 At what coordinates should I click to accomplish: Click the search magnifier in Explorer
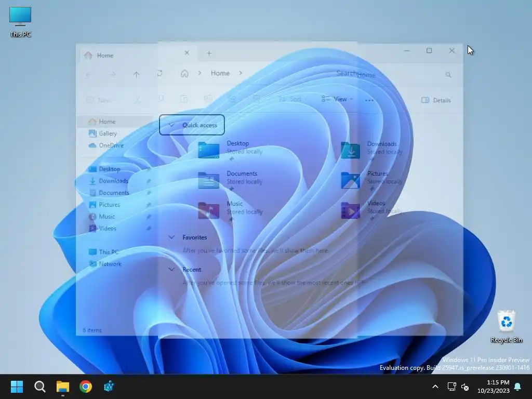point(448,75)
